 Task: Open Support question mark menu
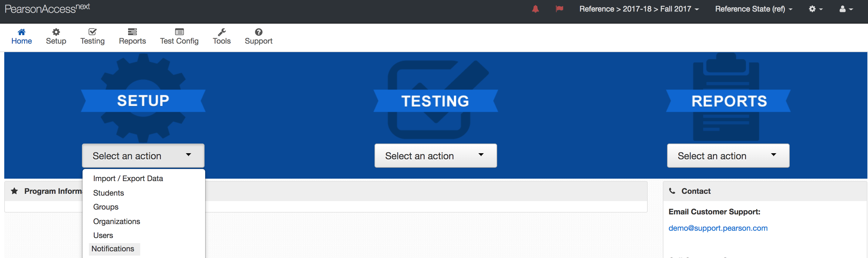(259, 36)
